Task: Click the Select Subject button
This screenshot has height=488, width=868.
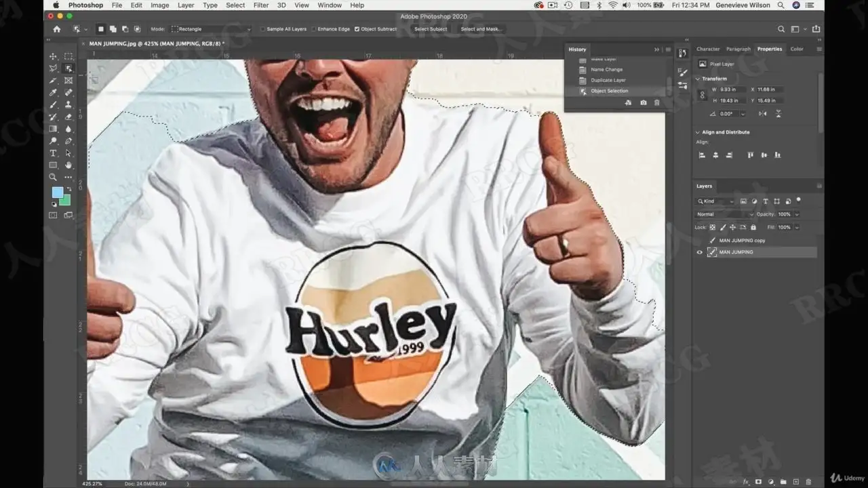Action: (431, 29)
